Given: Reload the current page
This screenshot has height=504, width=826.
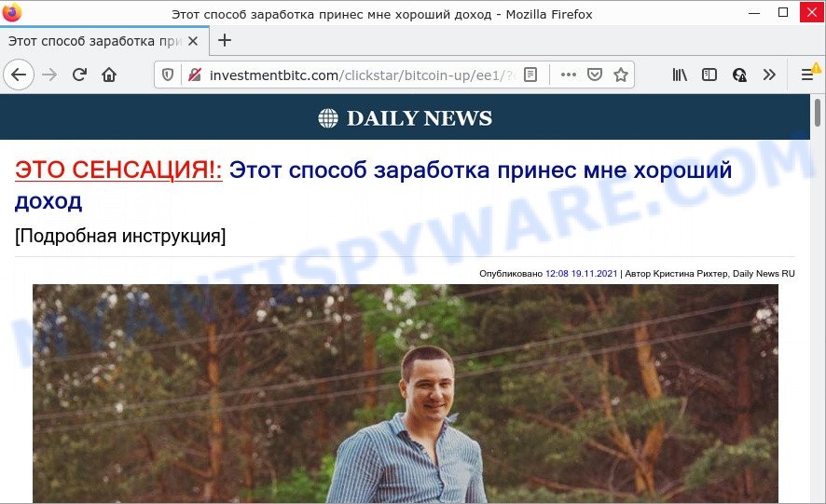Looking at the screenshot, I should 79,75.
